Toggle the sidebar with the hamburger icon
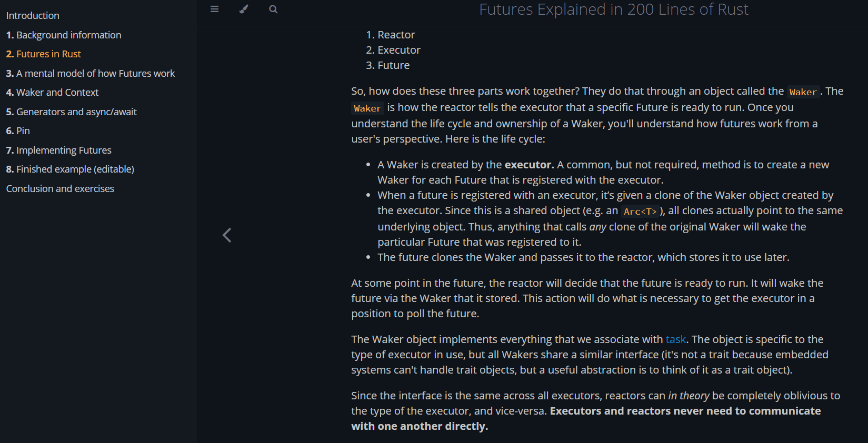This screenshot has height=443, width=868. (214, 9)
